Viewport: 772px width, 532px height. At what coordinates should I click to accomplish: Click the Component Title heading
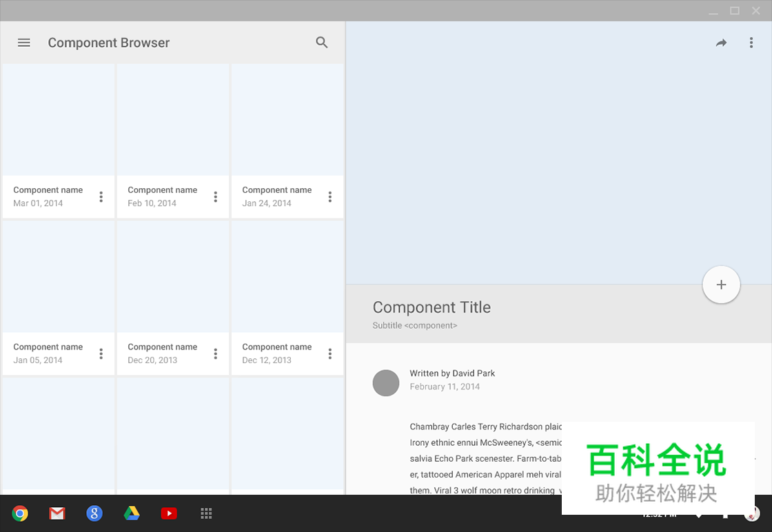click(431, 307)
